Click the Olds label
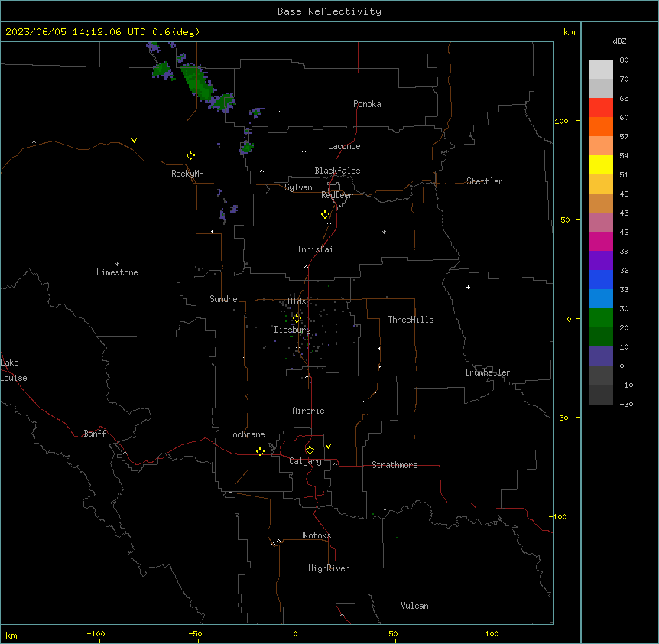This screenshot has height=644, width=659. [x=297, y=301]
